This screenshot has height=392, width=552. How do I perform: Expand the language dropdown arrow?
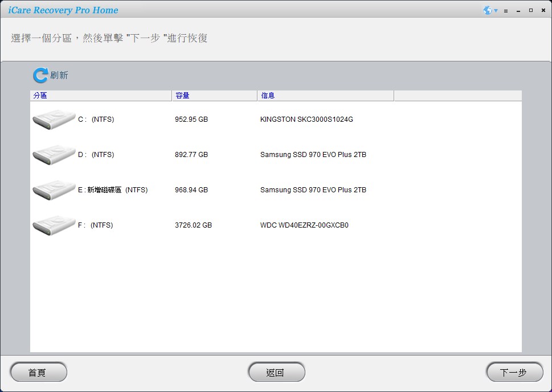(x=496, y=11)
